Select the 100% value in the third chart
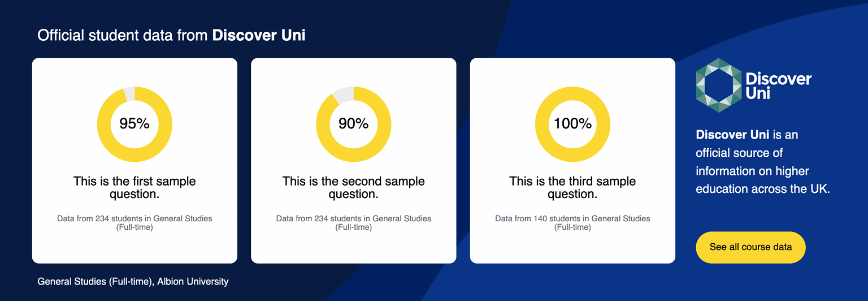Screen dimensions: 868x301 pyautogui.click(x=572, y=123)
